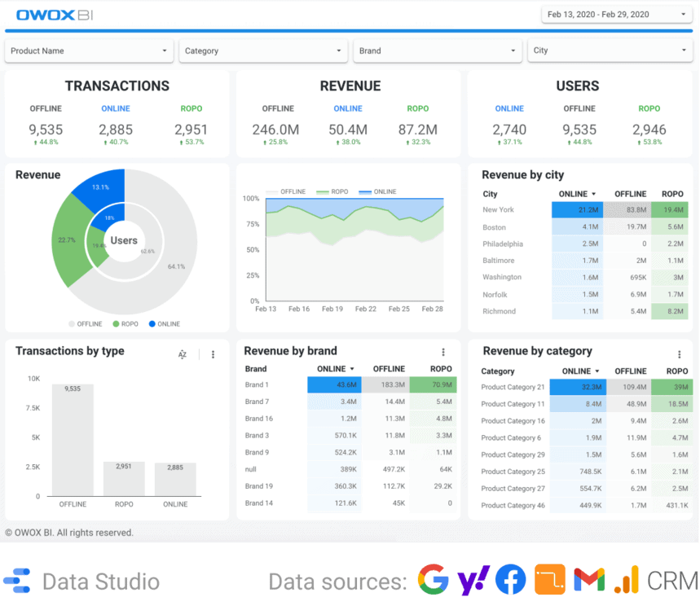
Task: Toggle the OFFLINE legend item under Revenue donut
Action: point(85,324)
